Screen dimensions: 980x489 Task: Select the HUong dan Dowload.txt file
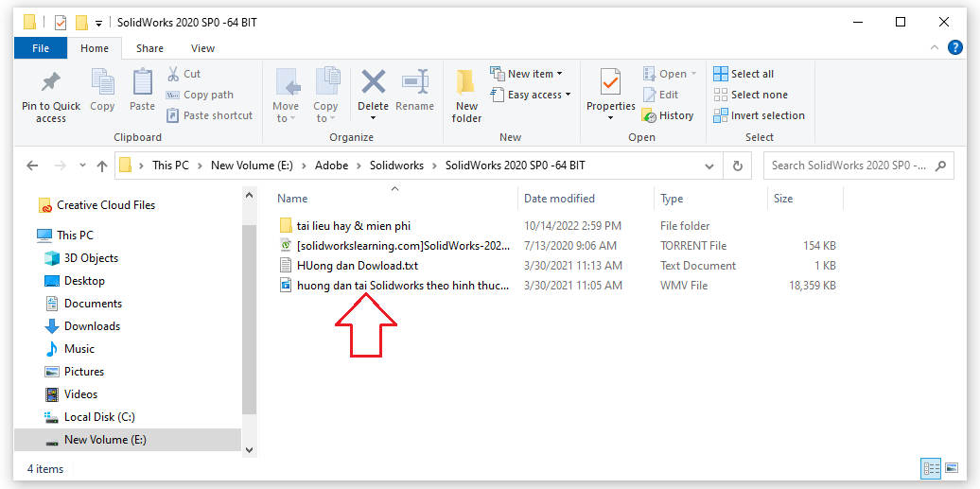pos(357,266)
